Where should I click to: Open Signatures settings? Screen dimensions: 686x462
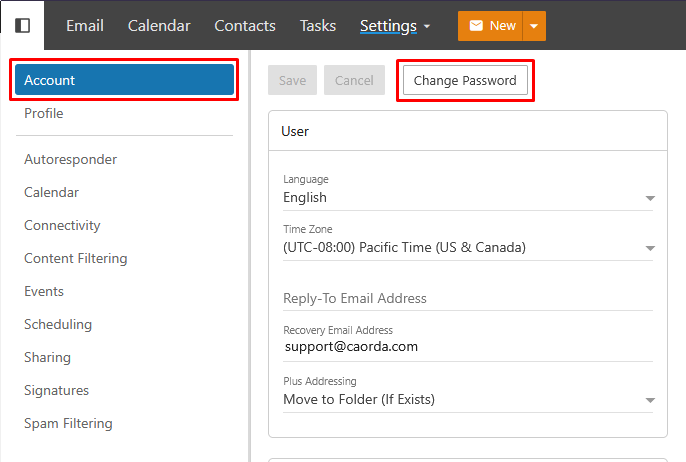point(56,390)
